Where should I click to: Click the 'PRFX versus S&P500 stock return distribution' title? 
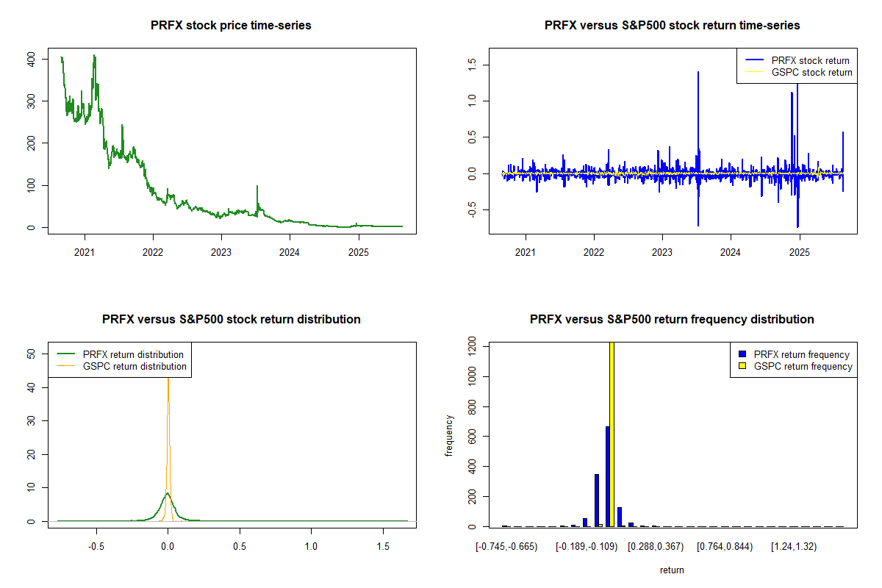point(231,320)
